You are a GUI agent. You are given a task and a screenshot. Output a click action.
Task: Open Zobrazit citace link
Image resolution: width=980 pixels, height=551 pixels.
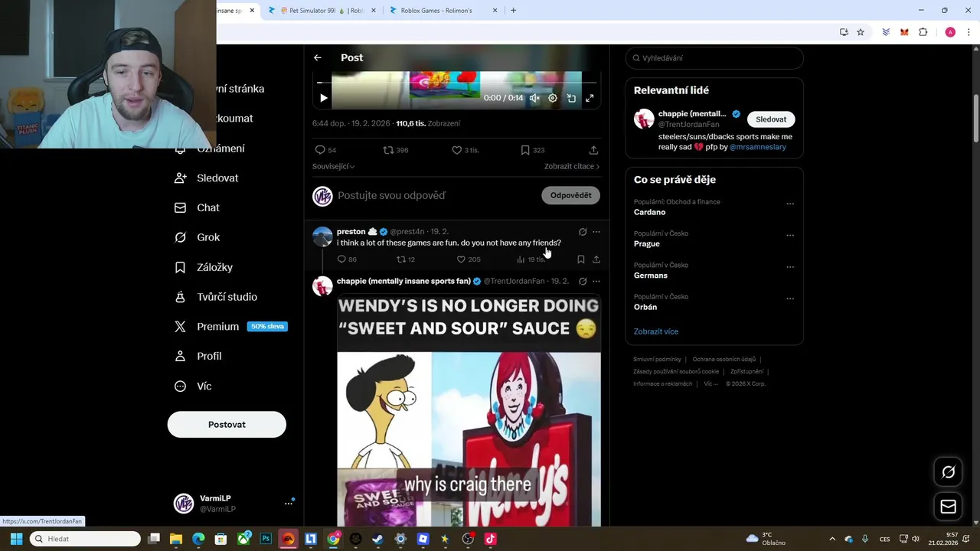[x=572, y=166]
